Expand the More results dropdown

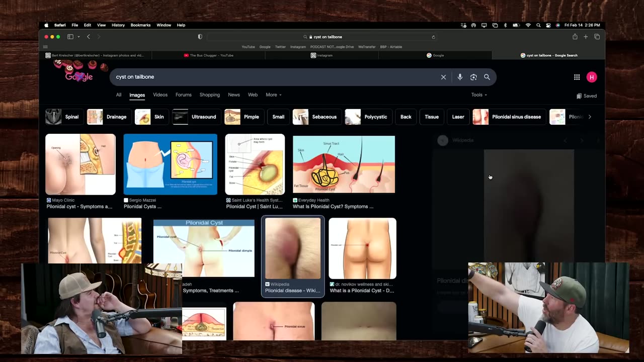tap(273, 95)
